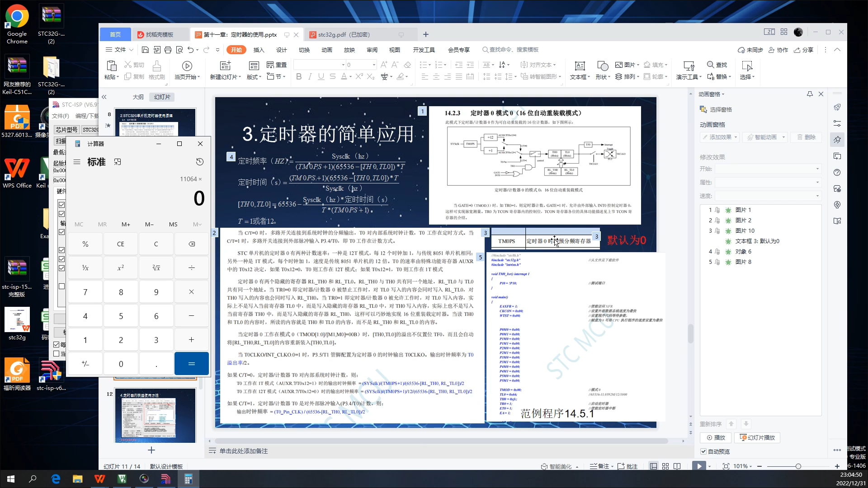Open the 属性 property combo box
Image resolution: width=868 pixels, height=488 pixels.
pyautogui.click(x=768, y=182)
